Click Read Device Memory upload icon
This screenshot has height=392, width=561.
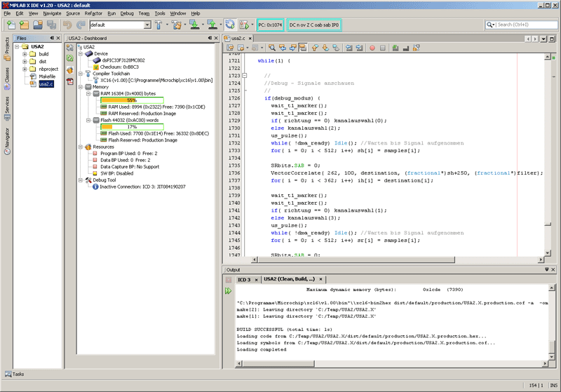tap(212, 25)
